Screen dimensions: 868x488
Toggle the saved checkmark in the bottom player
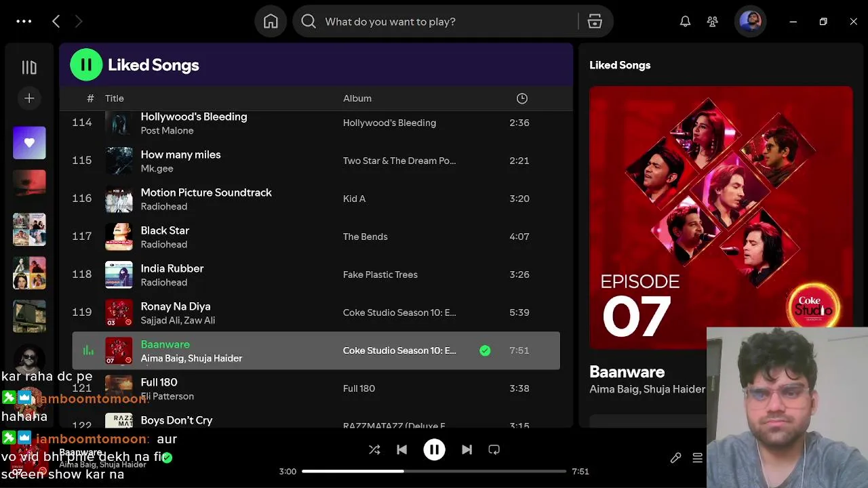(x=167, y=457)
